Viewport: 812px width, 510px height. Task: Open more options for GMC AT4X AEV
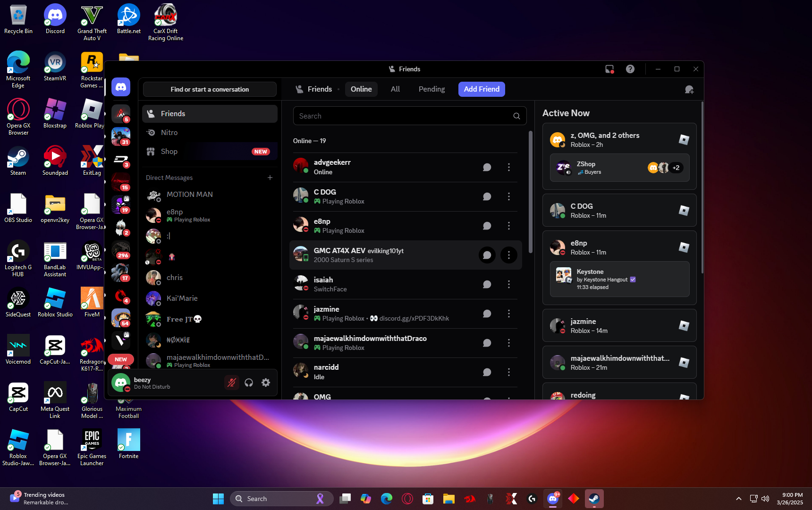509,255
